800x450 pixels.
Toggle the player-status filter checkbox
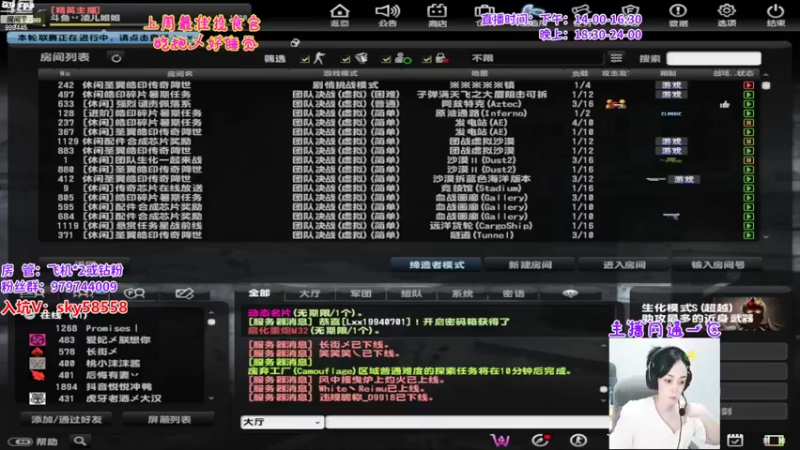click(386, 60)
